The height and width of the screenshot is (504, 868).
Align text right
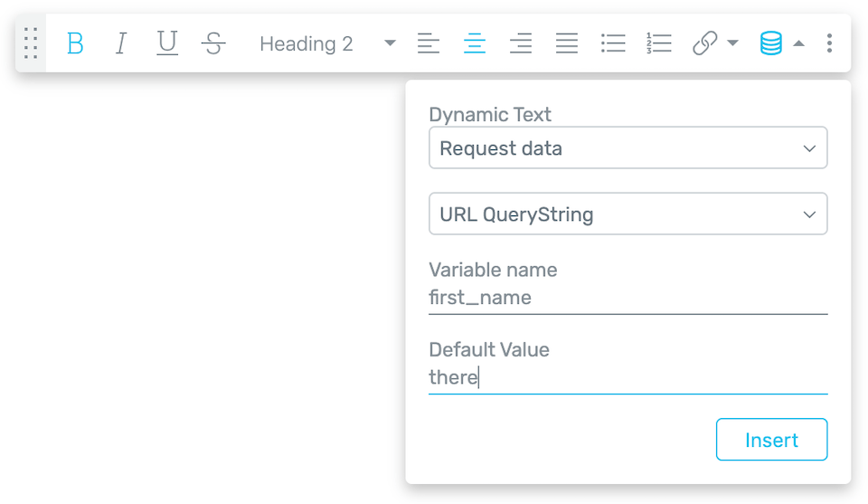point(521,43)
